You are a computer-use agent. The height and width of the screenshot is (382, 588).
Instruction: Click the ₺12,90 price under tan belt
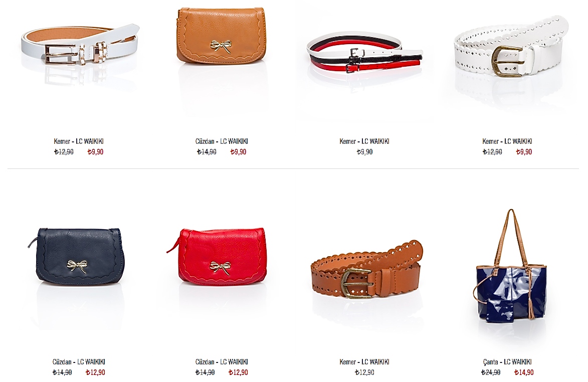pyautogui.click(x=364, y=372)
